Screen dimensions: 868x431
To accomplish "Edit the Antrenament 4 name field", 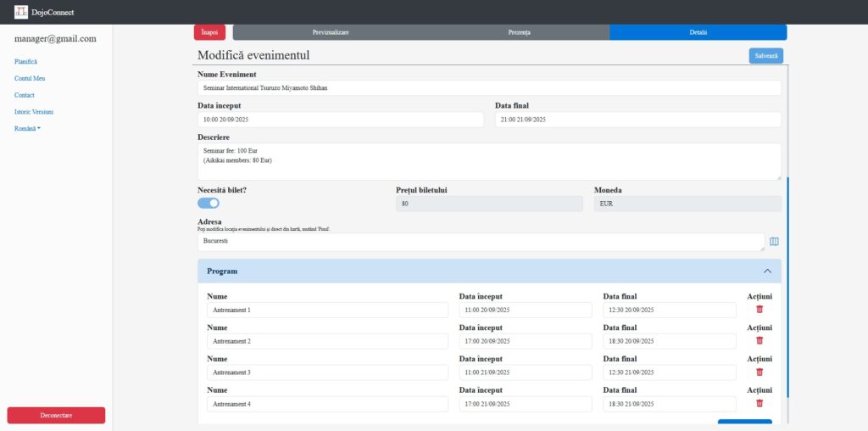I will click(328, 404).
